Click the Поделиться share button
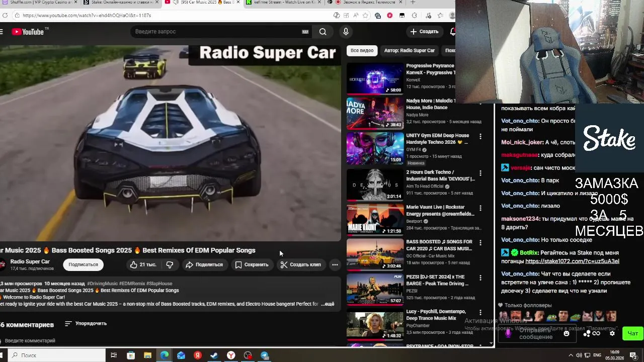Screen dimensions: 644x362 click(204, 264)
